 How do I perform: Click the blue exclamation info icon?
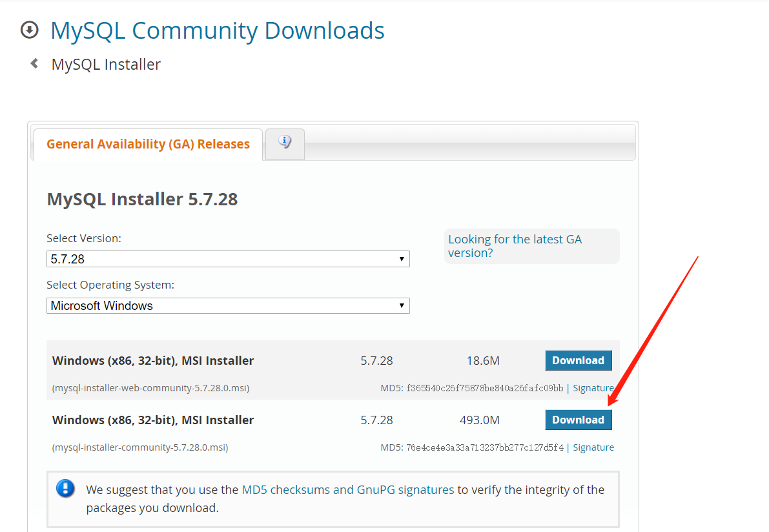(65, 488)
